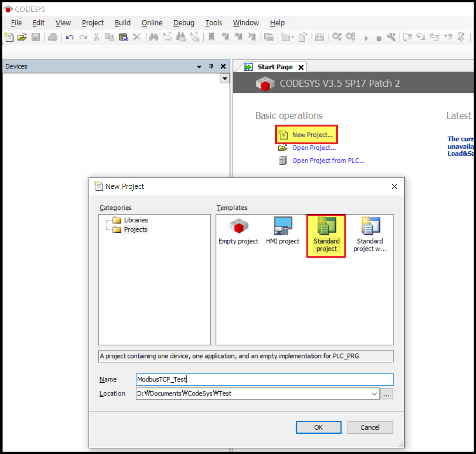Click the Copy toolbar icon

pos(110,37)
